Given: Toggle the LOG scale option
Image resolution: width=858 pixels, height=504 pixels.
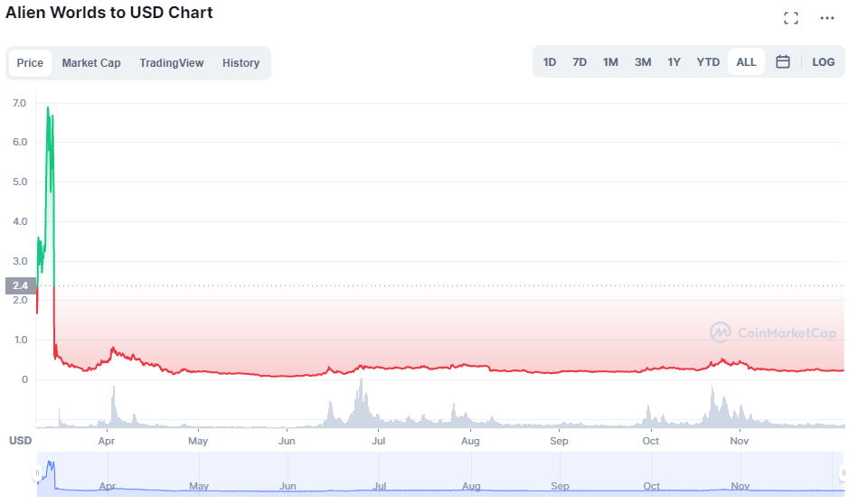Looking at the screenshot, I should point(823,61).
